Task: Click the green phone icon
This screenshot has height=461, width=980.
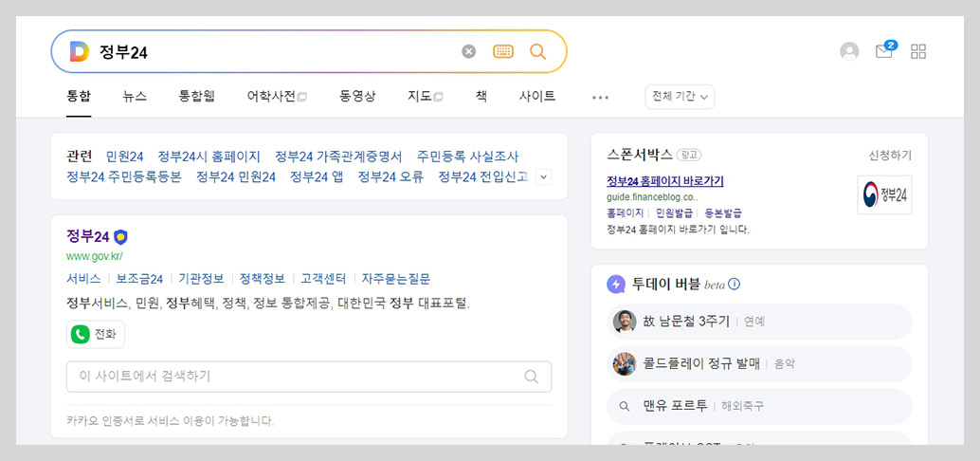Action: click(80, 335)
